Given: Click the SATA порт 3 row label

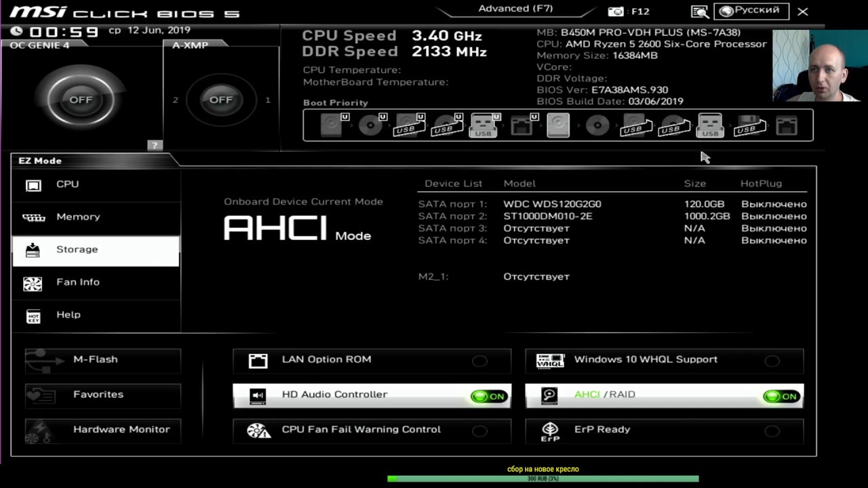Looking at the screenshot, I should pos(452,228).
